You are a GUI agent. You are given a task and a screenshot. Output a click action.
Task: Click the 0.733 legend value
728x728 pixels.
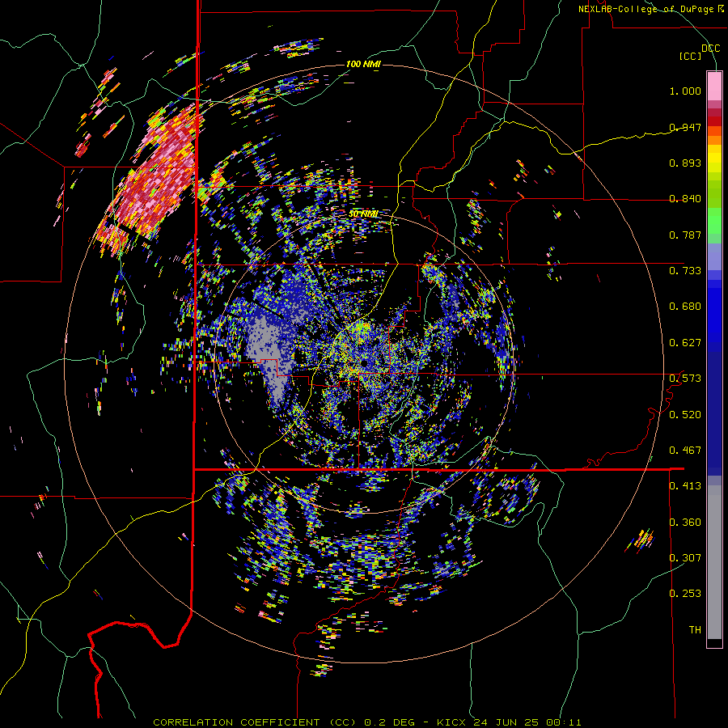click(685, 271)
